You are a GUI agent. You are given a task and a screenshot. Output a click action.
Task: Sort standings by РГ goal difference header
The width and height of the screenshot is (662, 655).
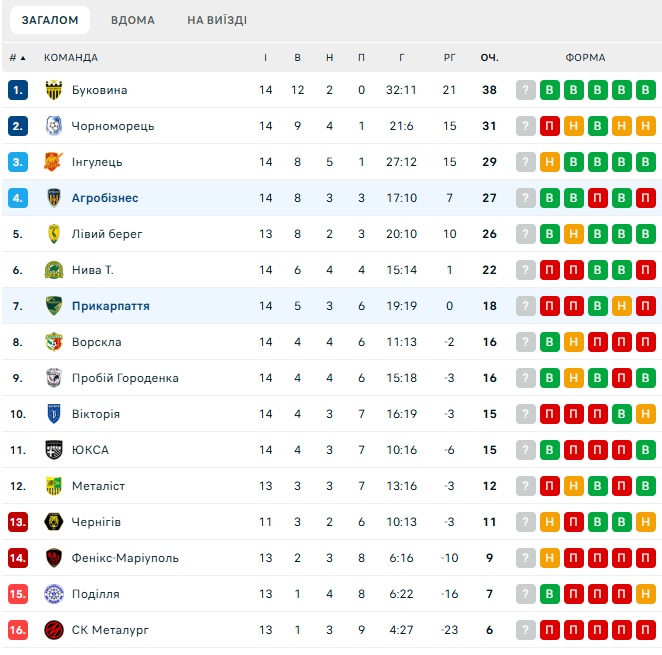tap(449, 57)
